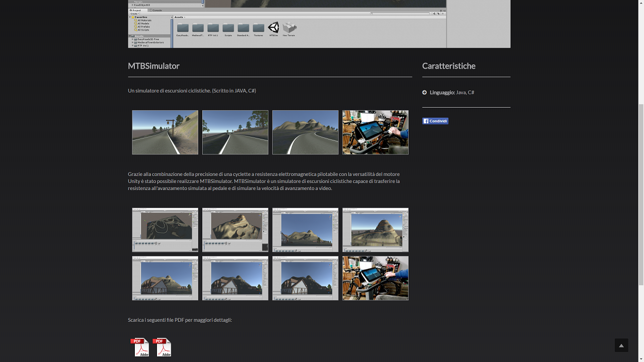Select the Console tab in Unity screenshot
Screen dimensions: 644x362
(x=156, y=10)
